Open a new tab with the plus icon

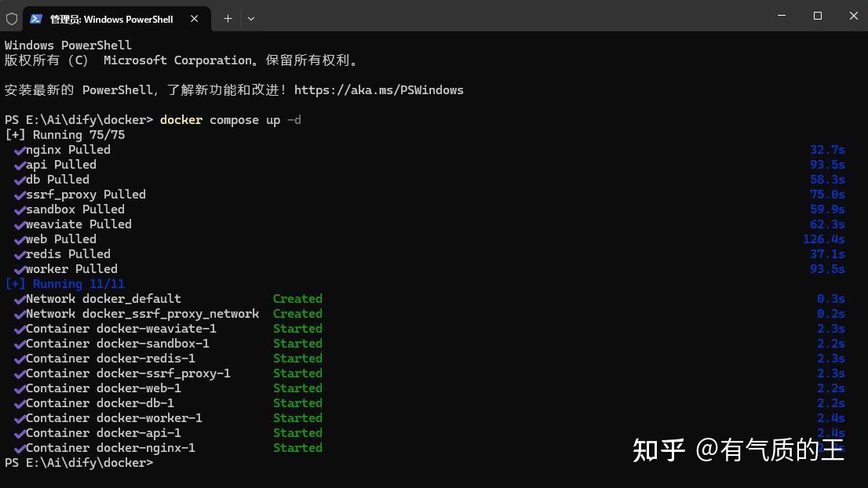tap(228, 19)
